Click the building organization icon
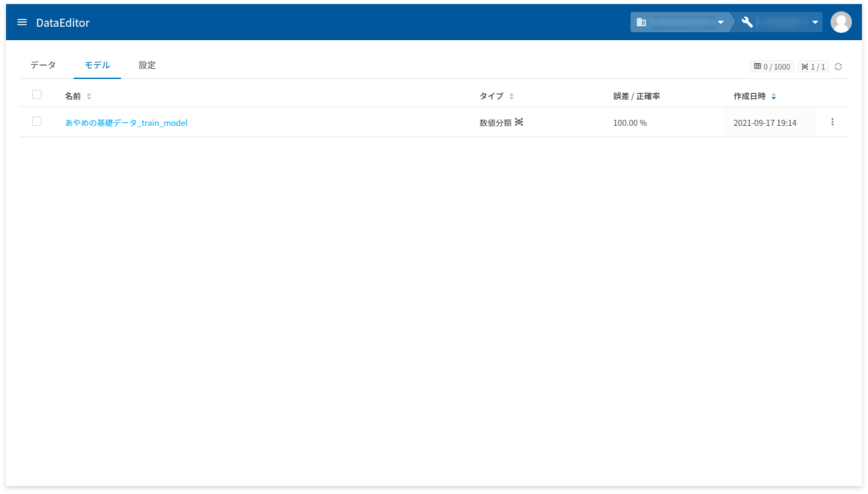Image resolution: width=868 pixels, height=494 pixels. [x=641, y=22]
